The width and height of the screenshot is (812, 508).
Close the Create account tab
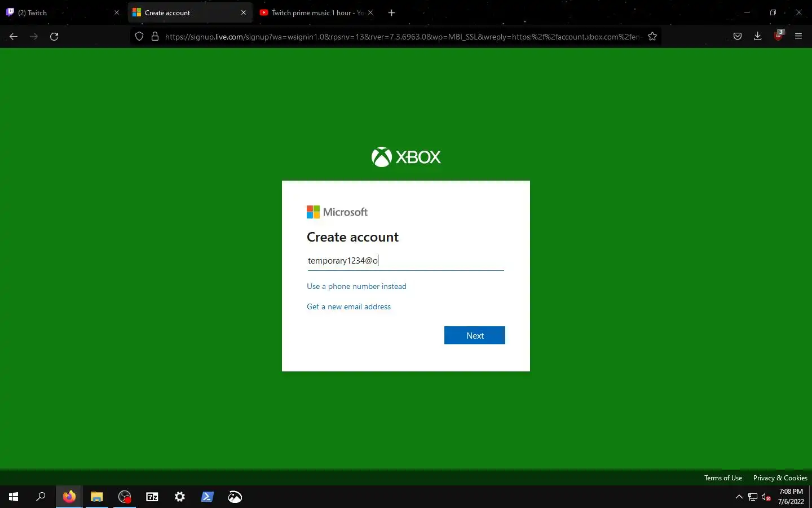[244, 12]
